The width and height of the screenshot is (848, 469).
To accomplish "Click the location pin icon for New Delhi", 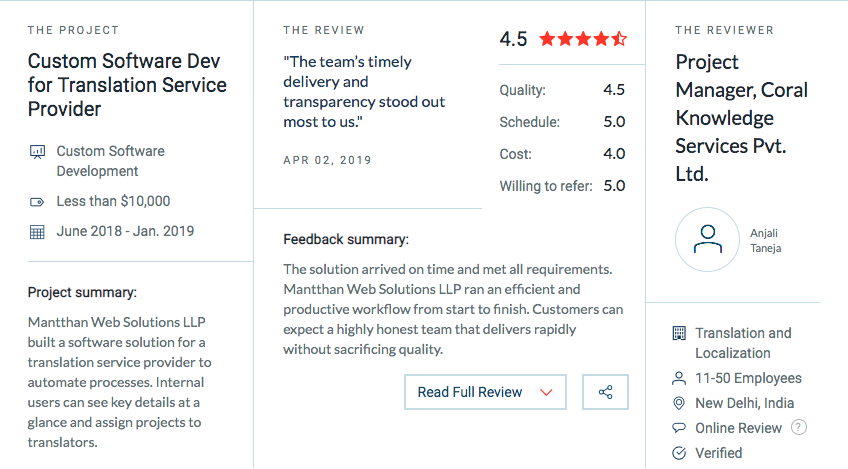I will 679,403.
